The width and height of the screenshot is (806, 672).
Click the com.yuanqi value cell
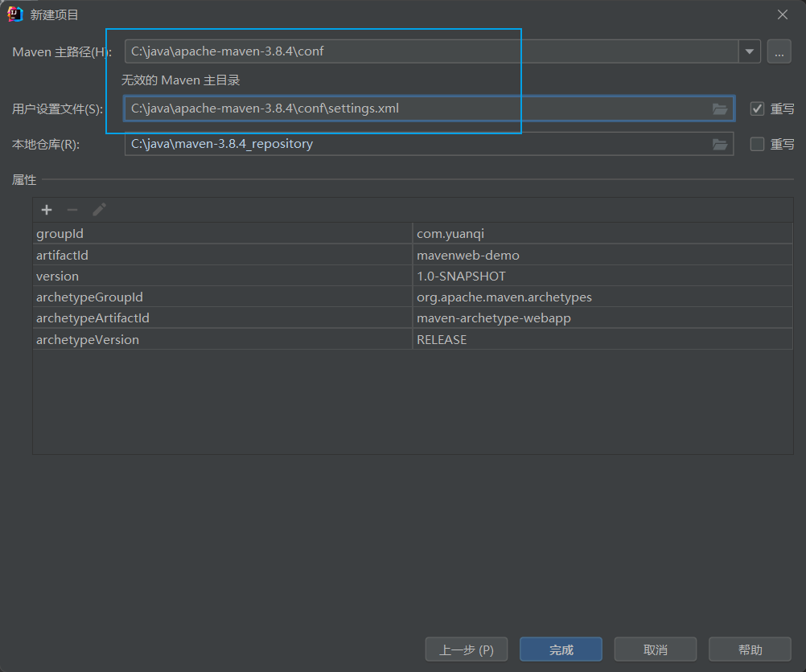click(x=602, y=233)
